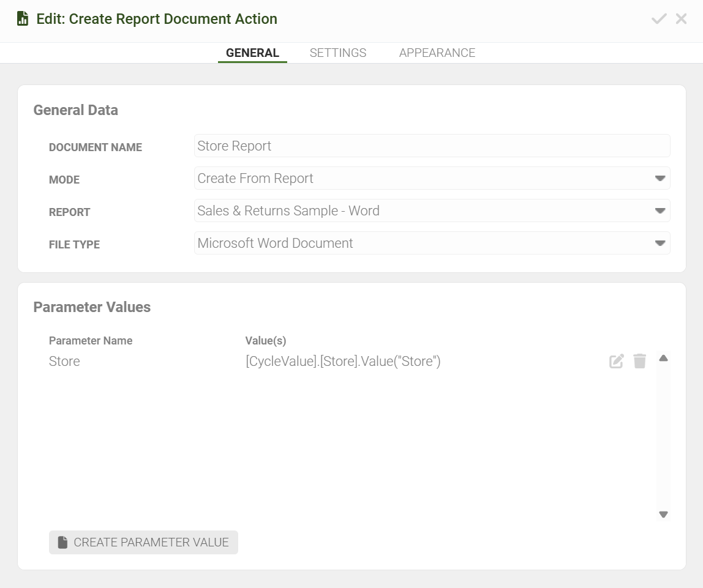Screen dimensions: 703x588
Task: Click the report document icon in title
Action: 23,19
